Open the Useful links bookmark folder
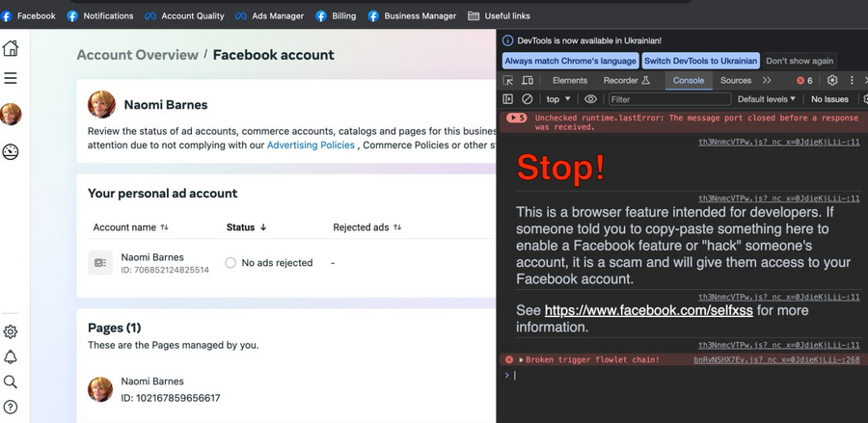Viewport: 868px width, 423px height. point(499,16)
